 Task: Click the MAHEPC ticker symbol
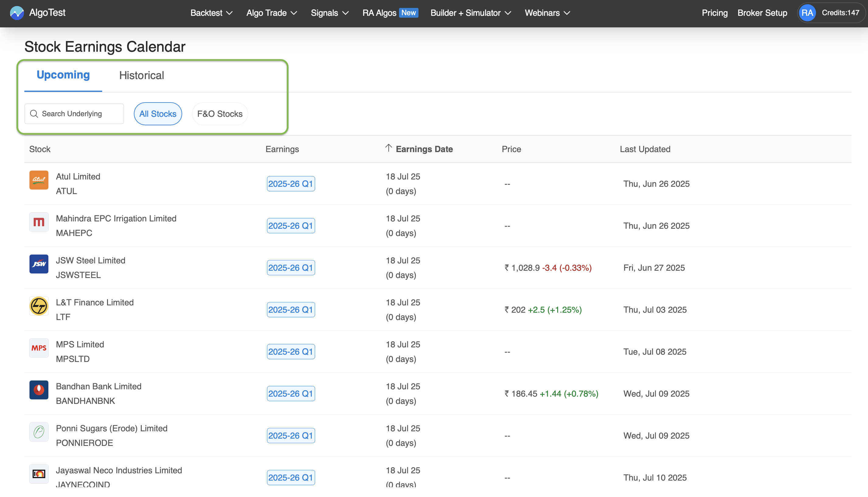[74, 233]
